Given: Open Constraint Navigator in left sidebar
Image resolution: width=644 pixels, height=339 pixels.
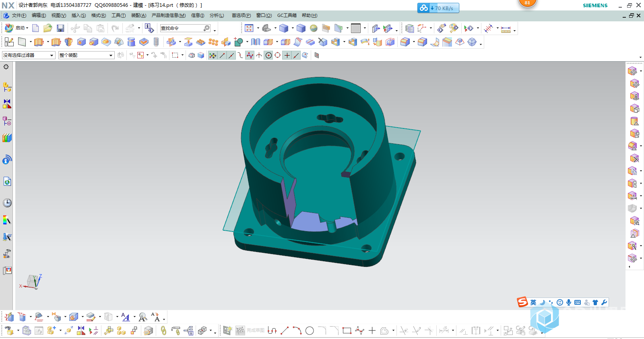Looking at the screenshot, I should point(7,104).
